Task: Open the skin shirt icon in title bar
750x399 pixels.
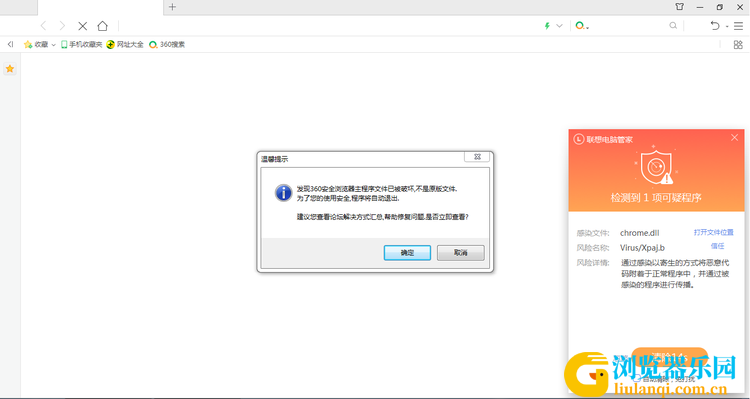Action: pos(679,7)
